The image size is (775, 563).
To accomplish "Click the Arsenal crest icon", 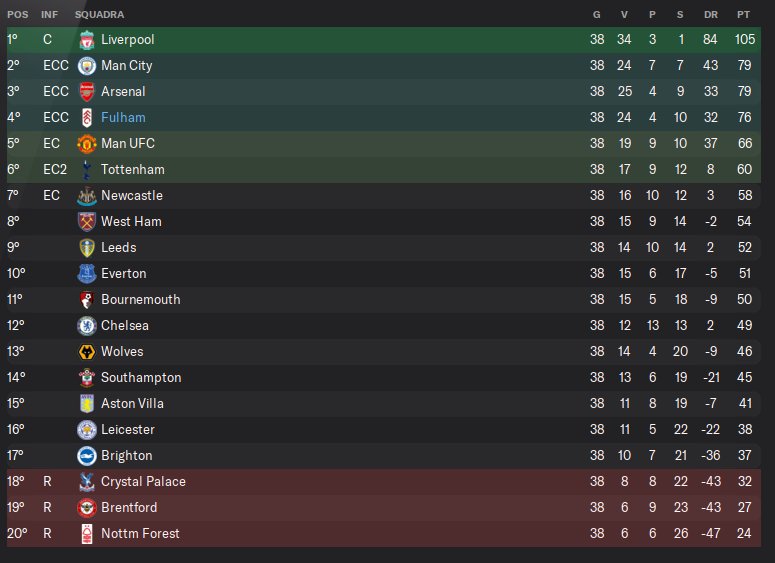I will [87, 91].
